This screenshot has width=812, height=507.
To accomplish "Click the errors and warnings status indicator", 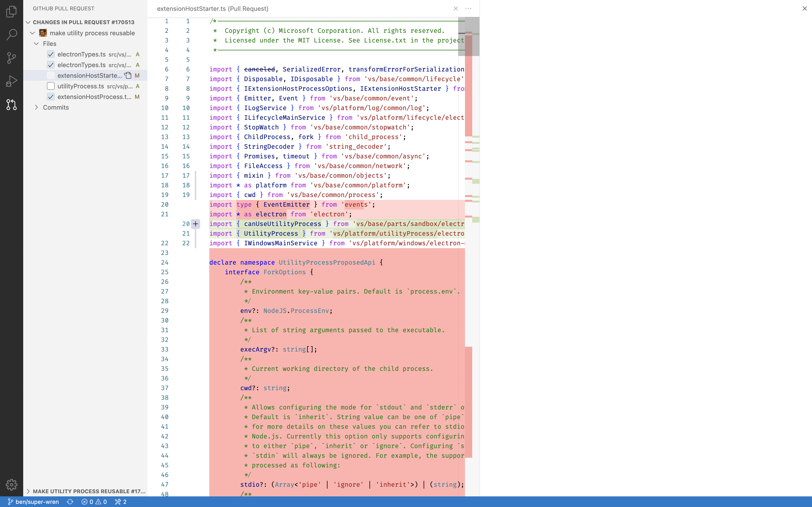I will click(x=94, y=502).
